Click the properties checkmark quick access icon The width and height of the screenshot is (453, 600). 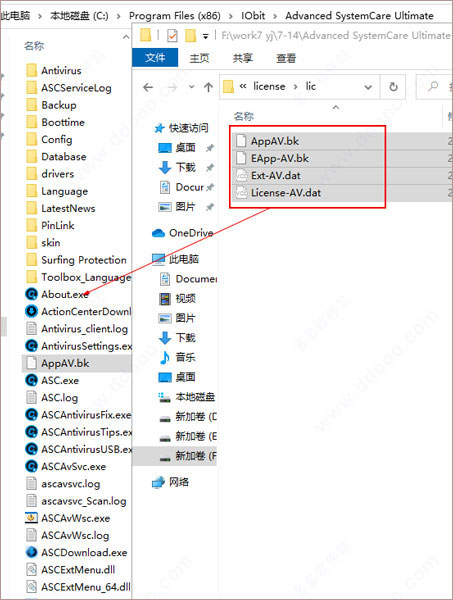click(x=173, y=36)
